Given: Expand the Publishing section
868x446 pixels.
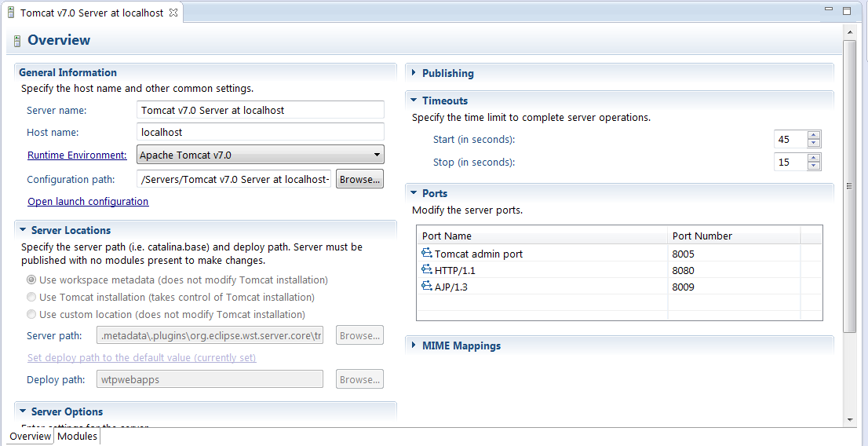Looking at the screenshot, I should coord(414,72).
